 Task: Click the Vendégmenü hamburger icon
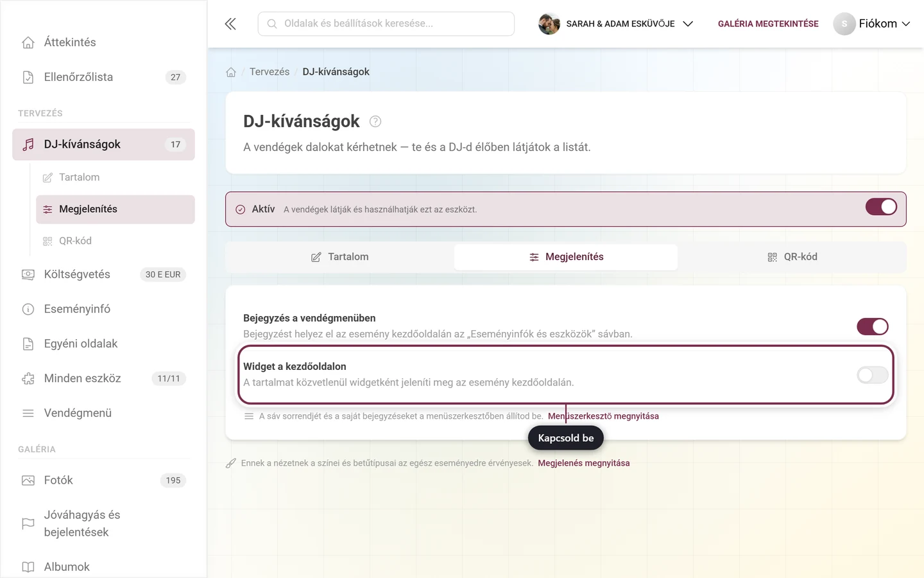[x=28, y=413]
